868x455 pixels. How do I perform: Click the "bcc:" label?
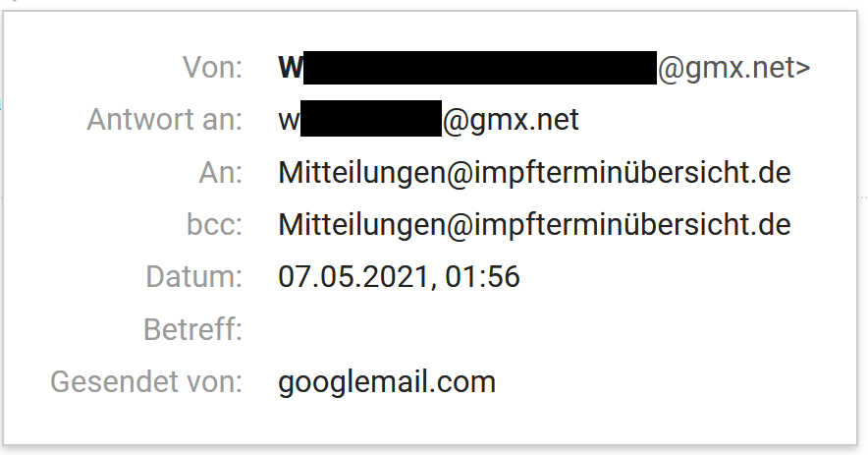click(x=214, y=225)
